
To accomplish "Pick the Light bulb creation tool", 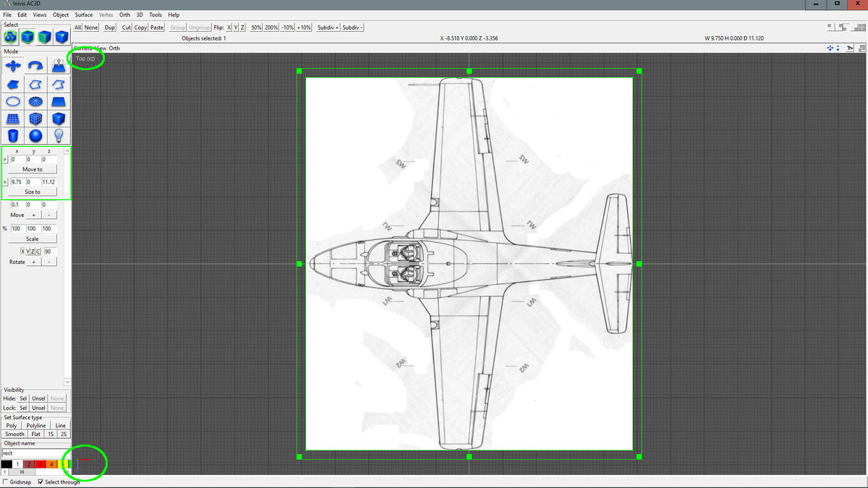I will (59, 135).
